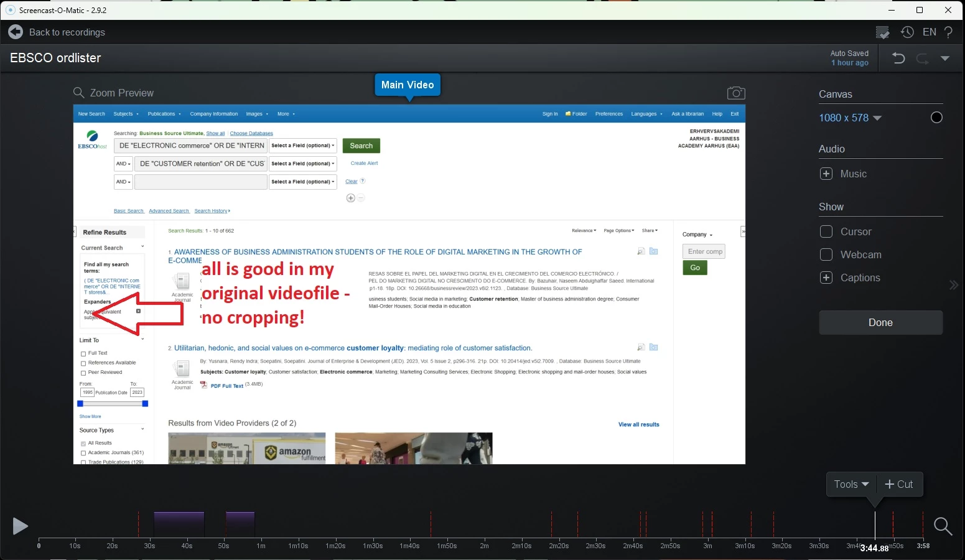Click Auto Saved 1 hour ago status
965x560 pixels.
pos(849,58)
